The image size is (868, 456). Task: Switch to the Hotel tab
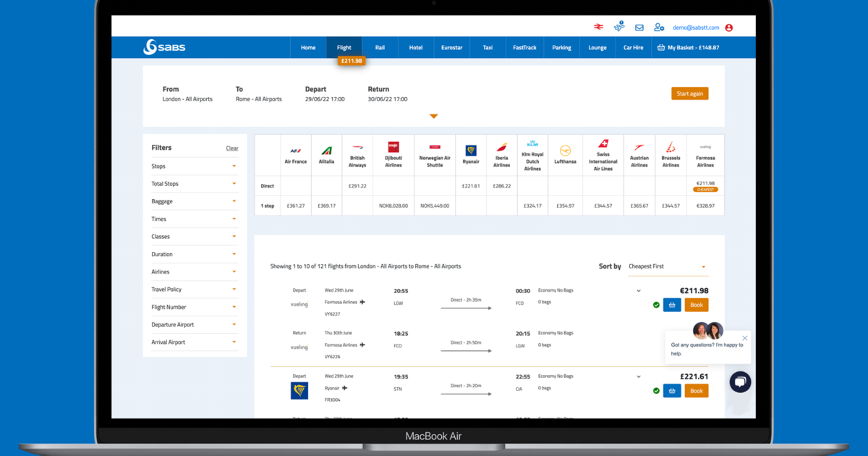[x=415, y=47]
